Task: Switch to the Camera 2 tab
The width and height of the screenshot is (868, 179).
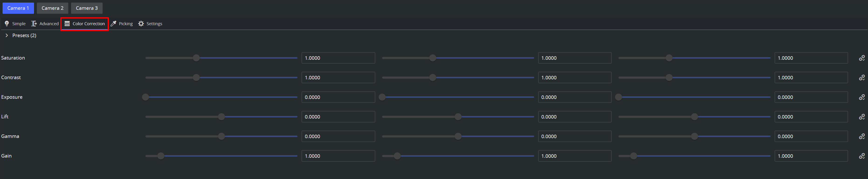Action: (x=52, y=8)
